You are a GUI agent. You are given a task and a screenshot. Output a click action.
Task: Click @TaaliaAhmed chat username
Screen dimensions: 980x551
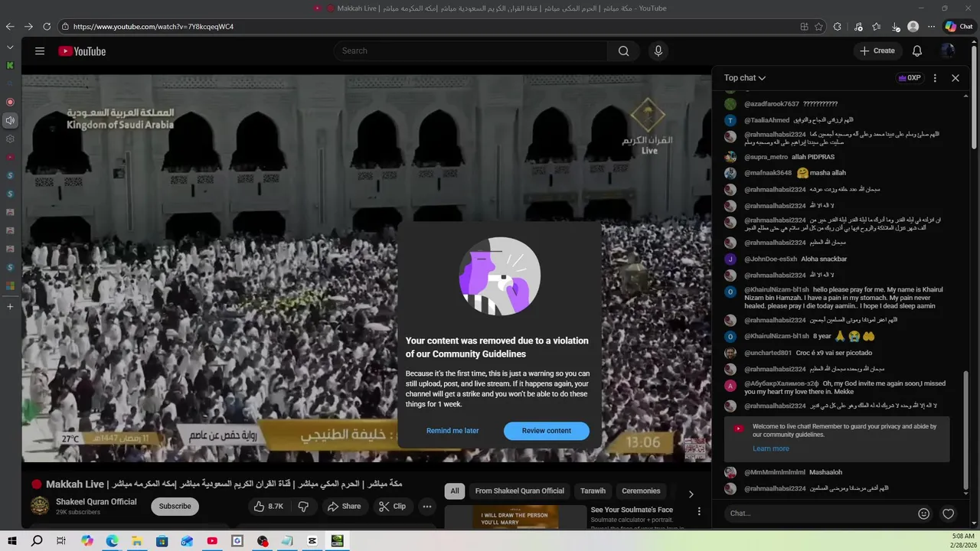point(766,120)
